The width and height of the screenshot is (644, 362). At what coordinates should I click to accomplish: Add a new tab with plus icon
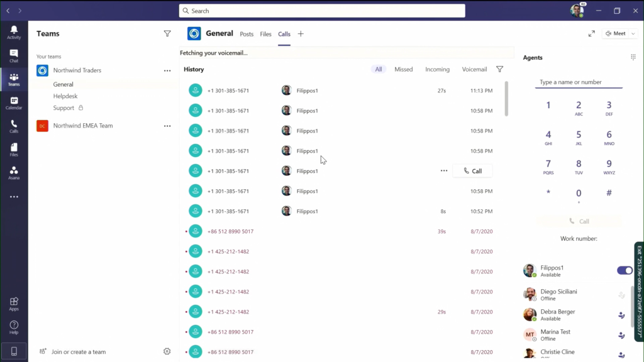[x=301, y=34]
